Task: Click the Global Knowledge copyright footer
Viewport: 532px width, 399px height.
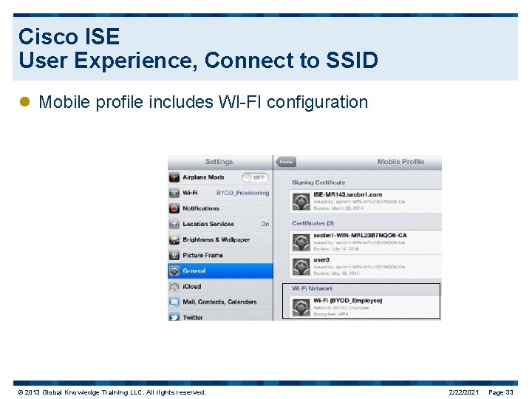Action: pyautogui.click(x=112, y=392)
